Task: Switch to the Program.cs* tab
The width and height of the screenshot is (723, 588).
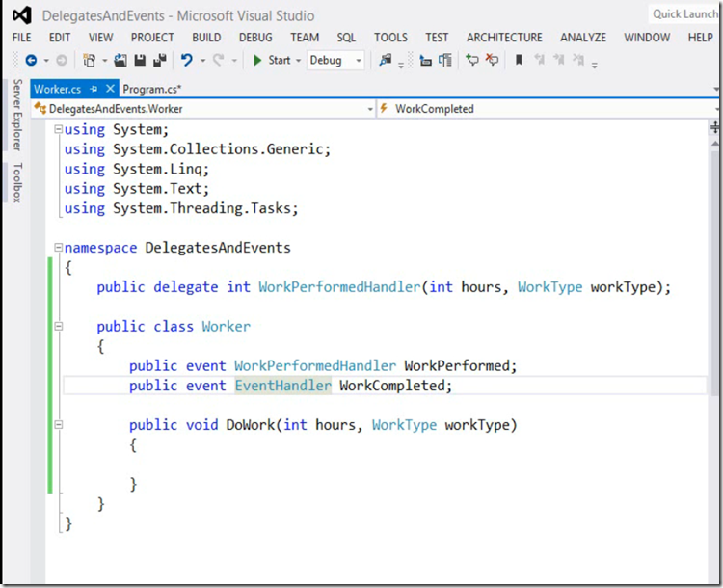Action: [152, 89]
